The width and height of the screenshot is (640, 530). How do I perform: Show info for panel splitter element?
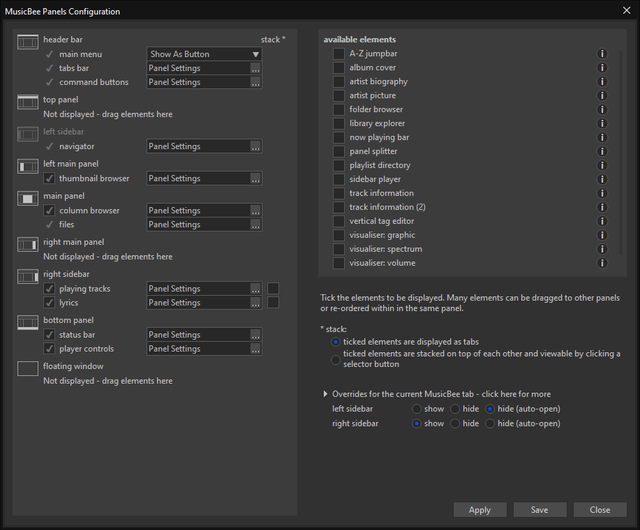click(602, 151)
